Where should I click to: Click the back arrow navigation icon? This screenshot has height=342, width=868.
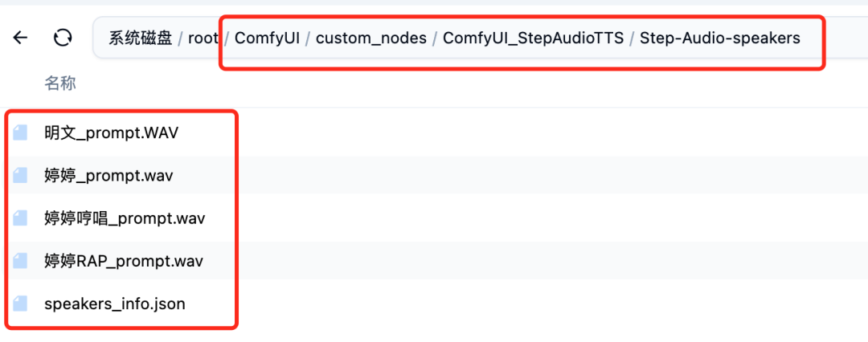pyautogui.click(x=21, y=38)
